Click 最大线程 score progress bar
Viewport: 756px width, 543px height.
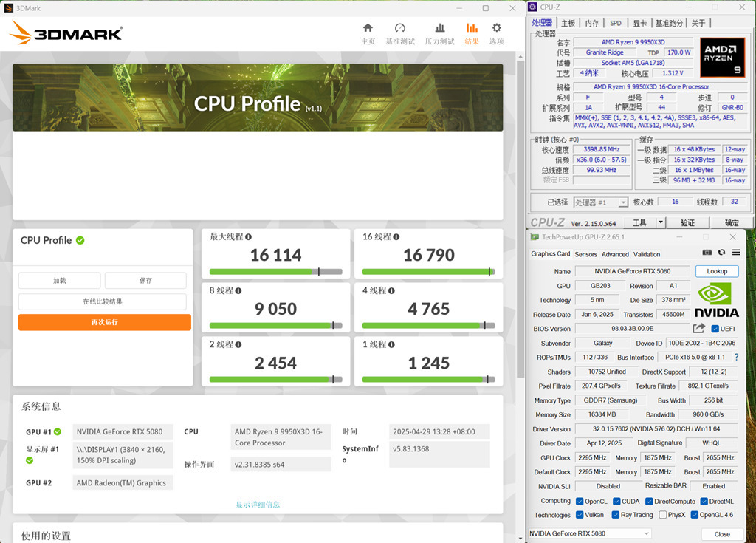point(275,272)
